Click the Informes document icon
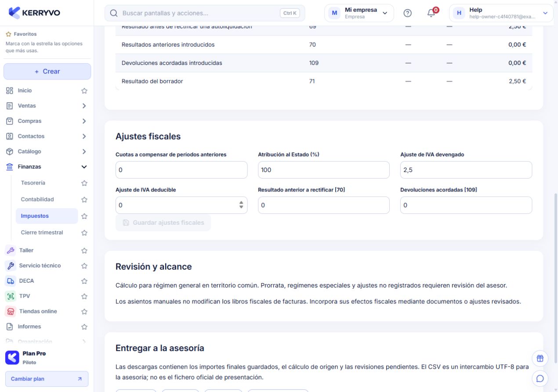Screen dimensions: 558x392 (9, 327)
